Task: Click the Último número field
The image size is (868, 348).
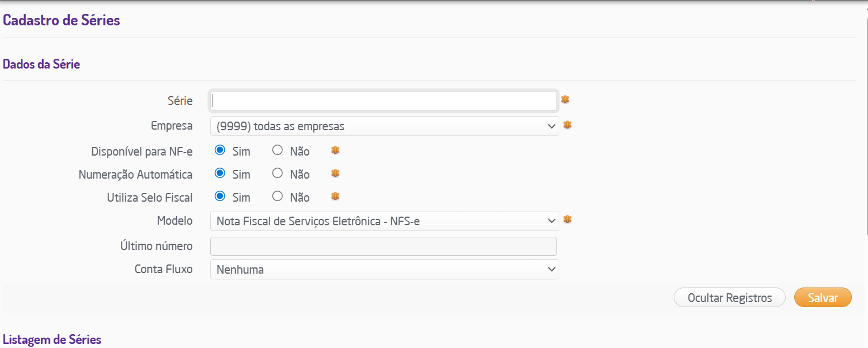Action: click(x=384, y=246)
